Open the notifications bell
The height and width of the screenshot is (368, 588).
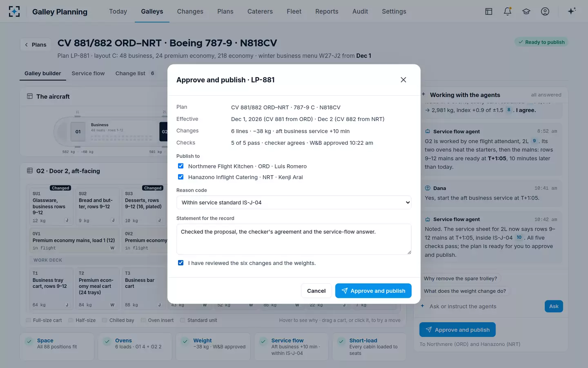508,11
